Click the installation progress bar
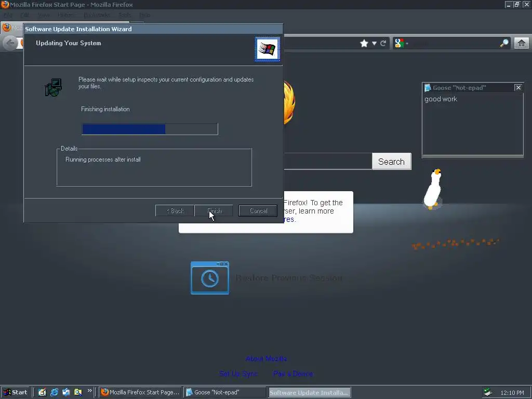 click(150, 129)
